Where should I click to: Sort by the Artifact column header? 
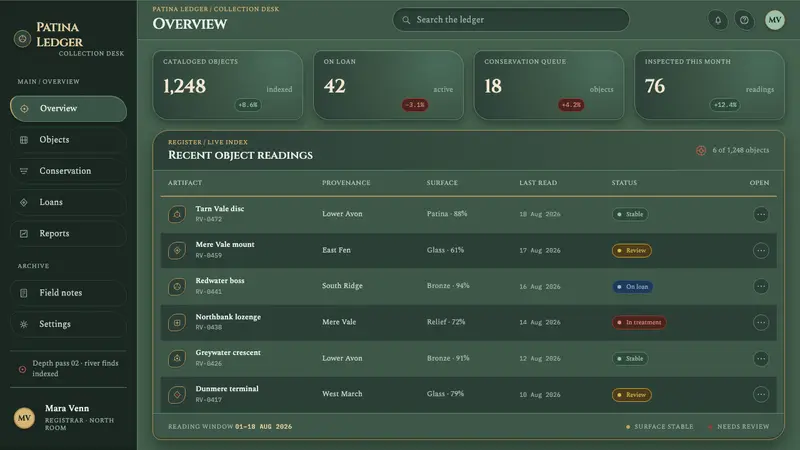[x=185, y=183]
